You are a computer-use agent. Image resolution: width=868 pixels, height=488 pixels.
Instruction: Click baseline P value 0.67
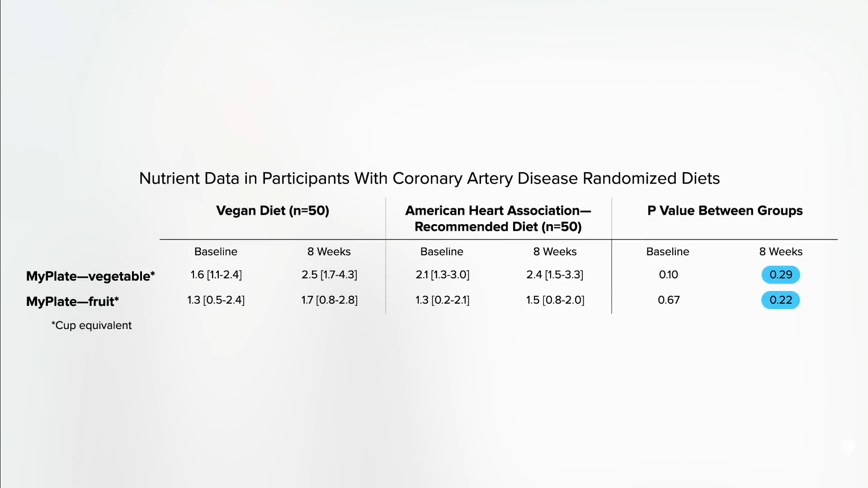(668, 300)
